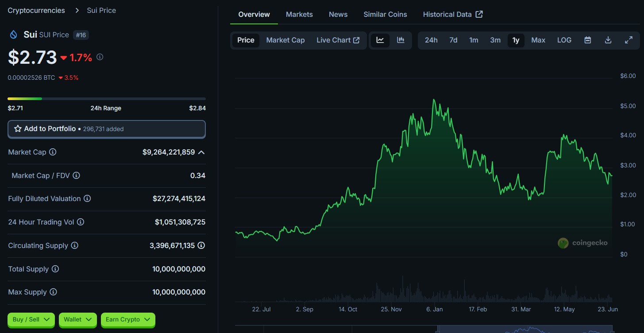Select the Market Cap chart toggle

(x=285, y=40)
